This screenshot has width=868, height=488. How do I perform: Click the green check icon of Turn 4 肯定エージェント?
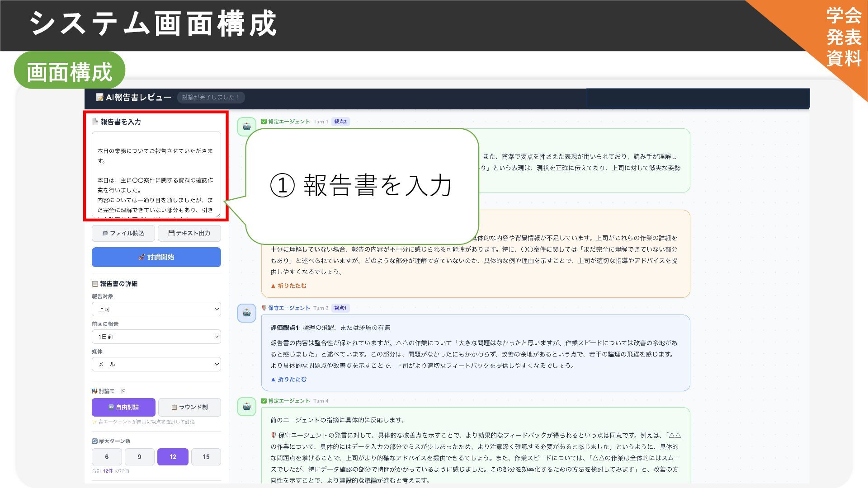(x=264, y=401)
